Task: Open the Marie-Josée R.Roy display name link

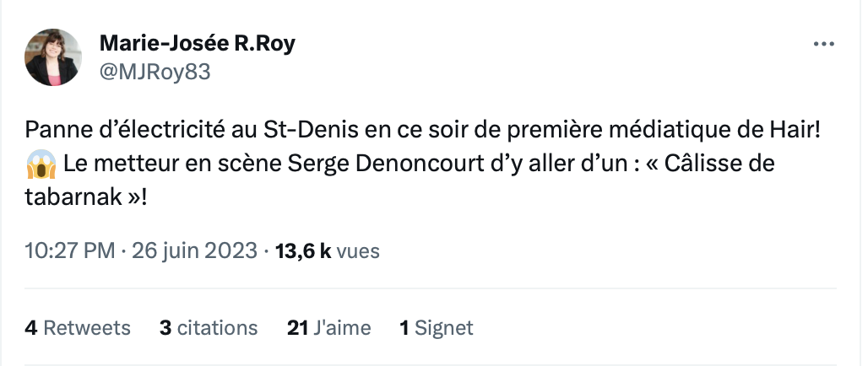Action: [198, 43]
